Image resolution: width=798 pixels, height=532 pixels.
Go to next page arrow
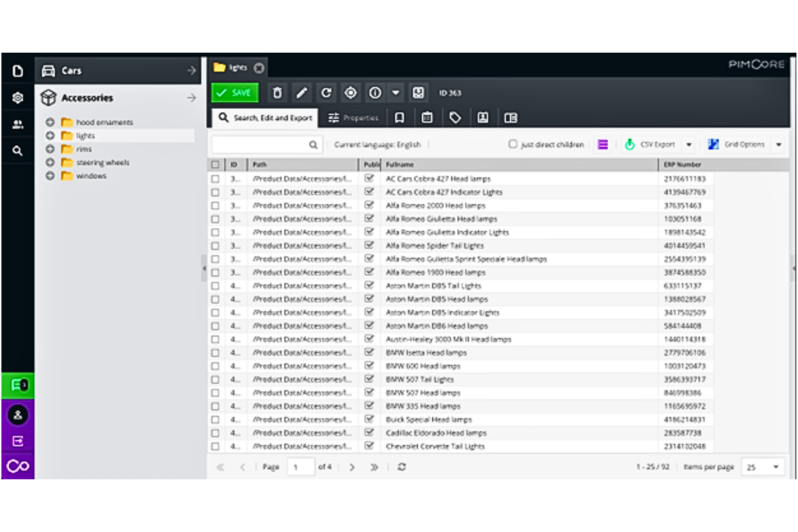352,467
